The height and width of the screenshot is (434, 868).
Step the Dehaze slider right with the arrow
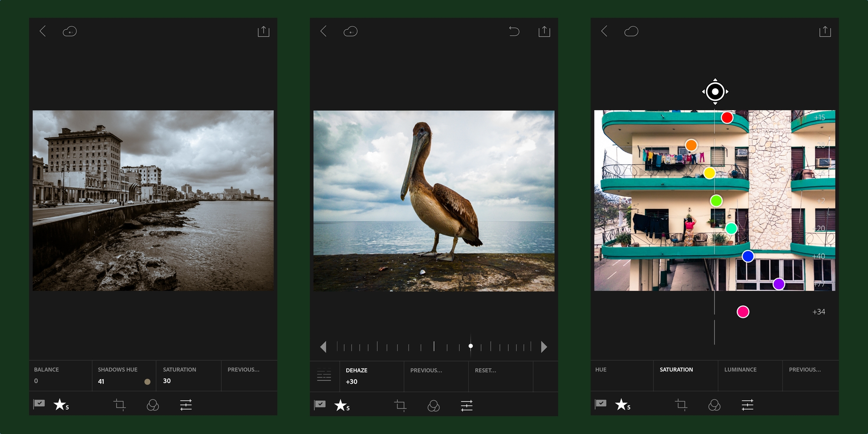tap(544, 347)
